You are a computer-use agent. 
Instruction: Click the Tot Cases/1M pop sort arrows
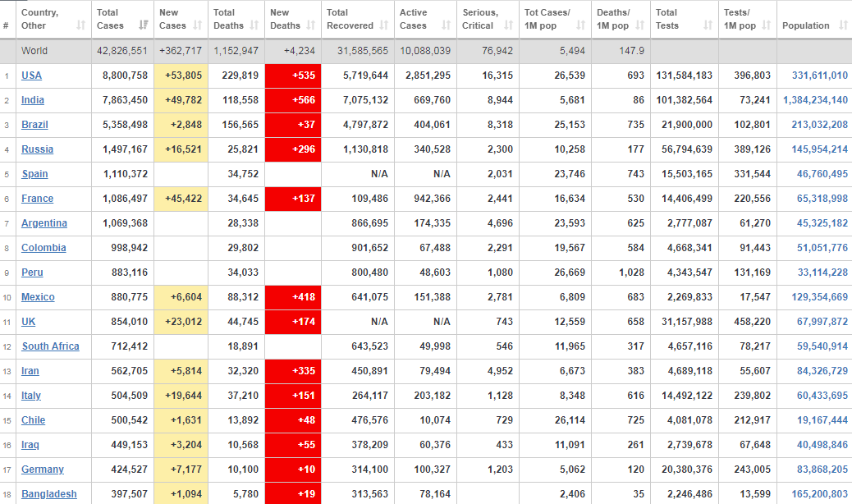coord(581,25)
